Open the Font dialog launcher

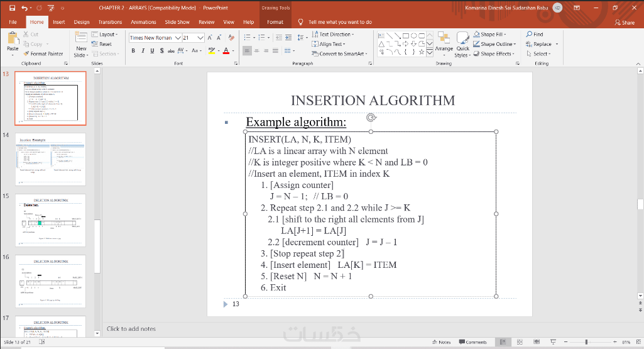coord(236,64)
